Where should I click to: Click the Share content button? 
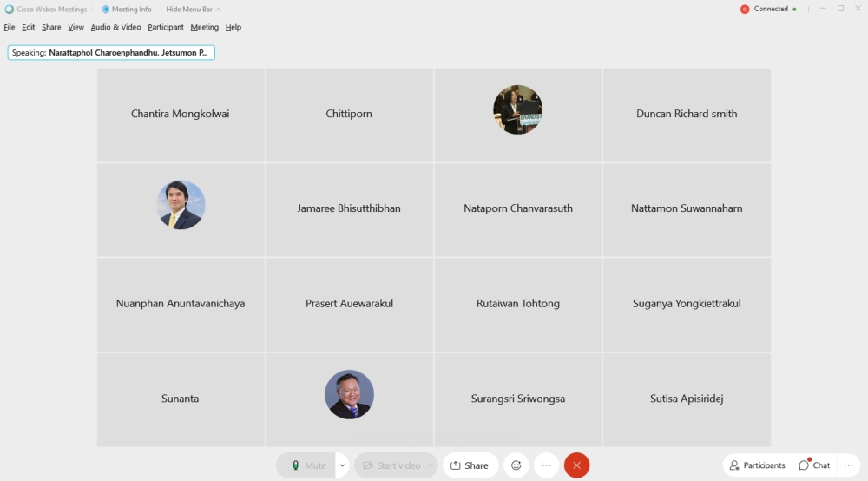pyautogui.click(x=470, y=465)
